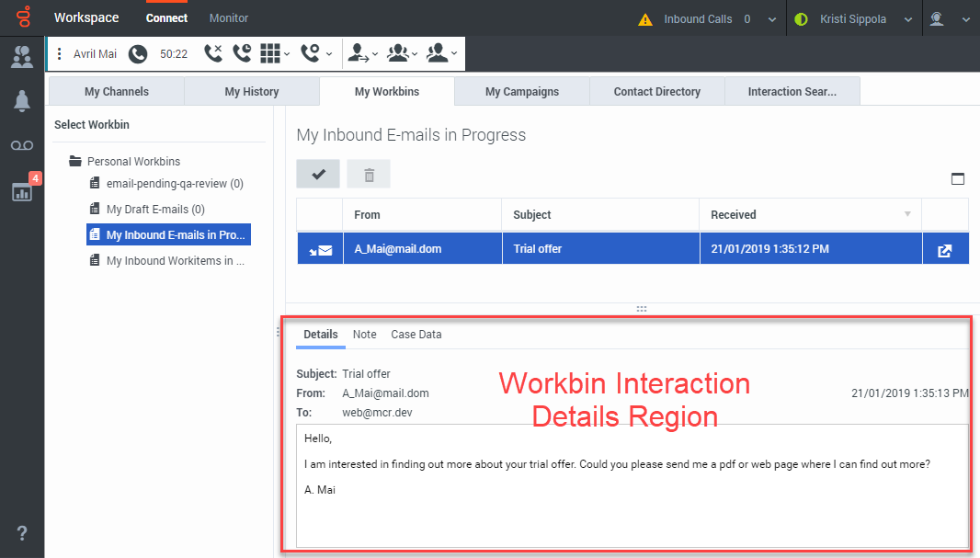980x558 pixels.
Task: Switch to the Case Data tab
Action: (x=416, y=335)
